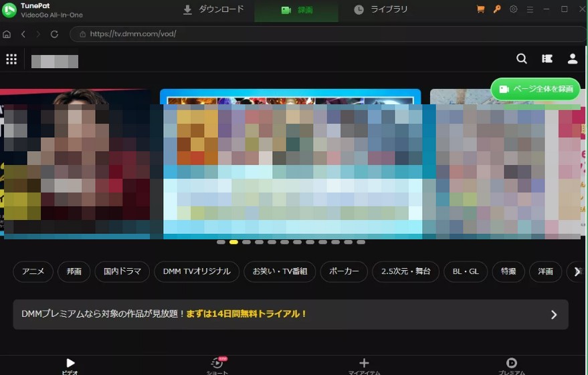
Task: Open the settings gear icon
Action: 513,9
